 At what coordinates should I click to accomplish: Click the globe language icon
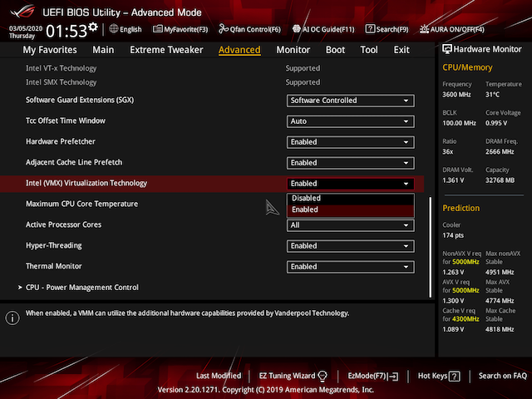click(x=114, y=29)
